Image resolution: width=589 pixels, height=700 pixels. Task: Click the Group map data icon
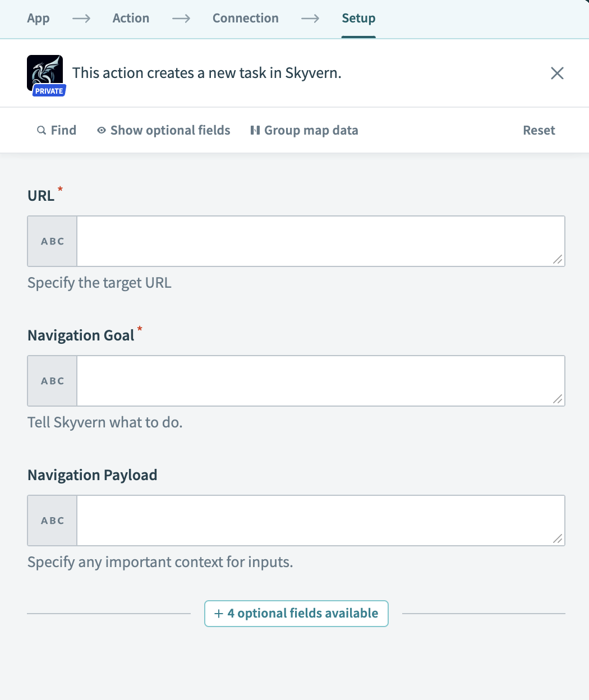[255, 131]
